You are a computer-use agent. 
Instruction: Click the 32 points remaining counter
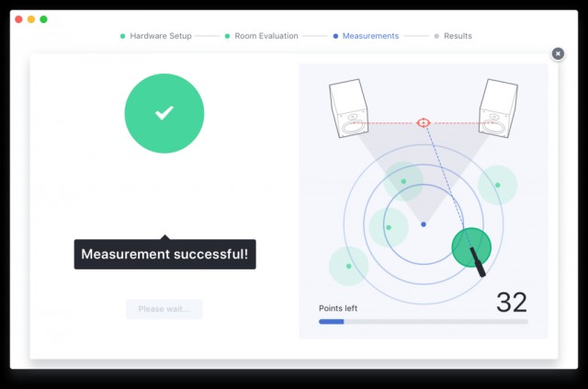pos(512,303)
